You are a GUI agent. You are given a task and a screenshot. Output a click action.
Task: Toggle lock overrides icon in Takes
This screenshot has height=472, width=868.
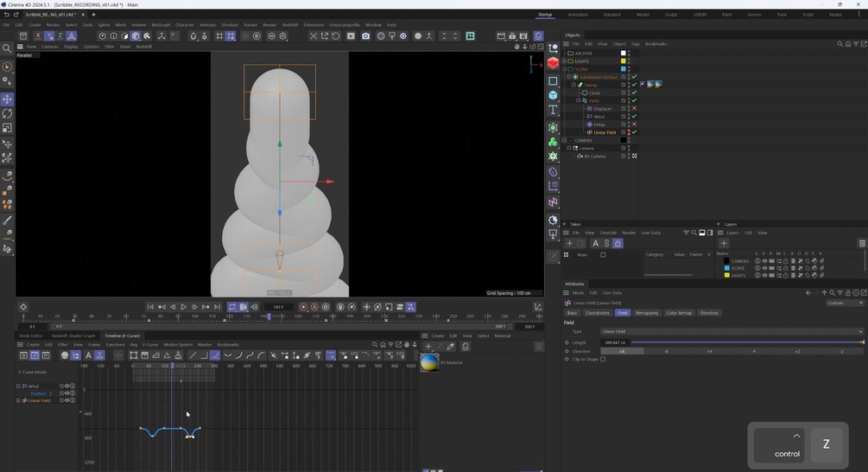tap(618, 243)
